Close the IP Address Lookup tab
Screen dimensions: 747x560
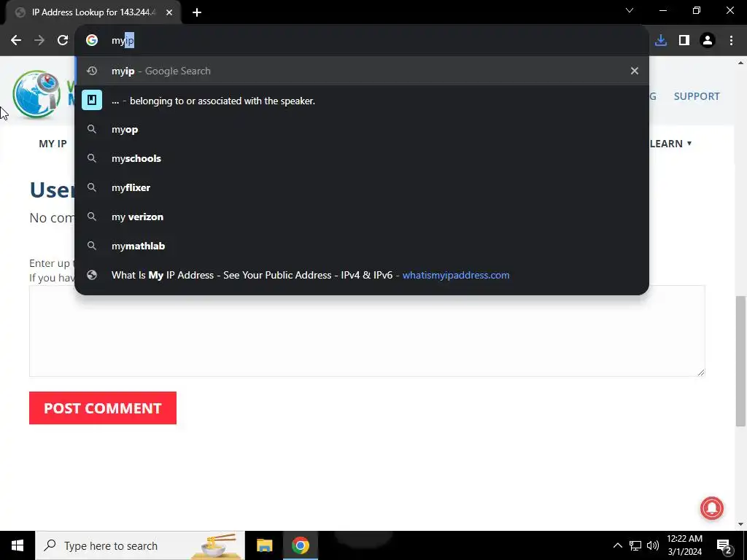(169, 12)
